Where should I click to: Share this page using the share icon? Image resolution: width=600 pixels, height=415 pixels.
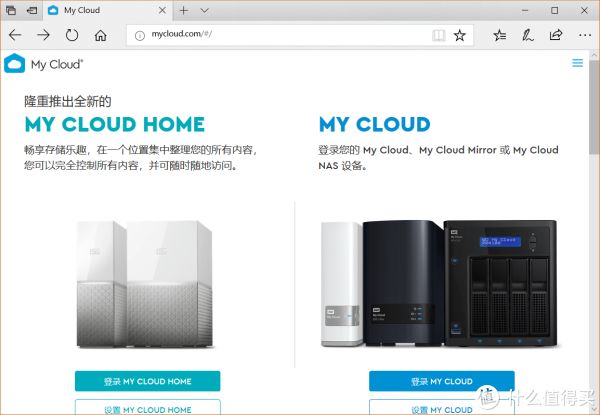556,35
